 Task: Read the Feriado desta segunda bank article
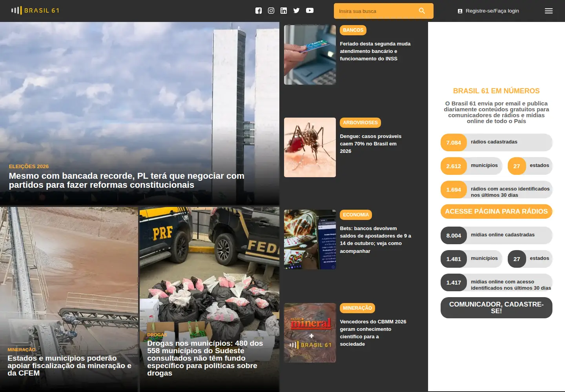375,51
